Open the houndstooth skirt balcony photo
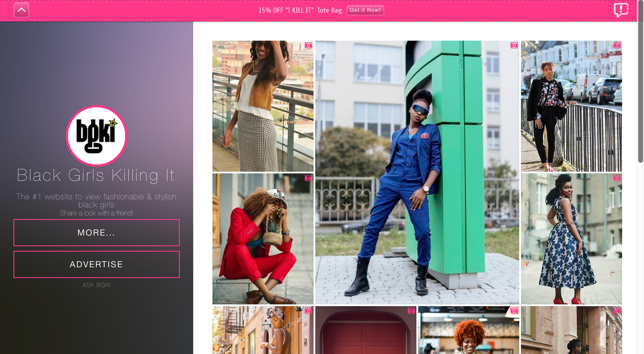Image resolution: width=644 pixels, height=354 pixels. pyautogui.click(x=263, y=106)
